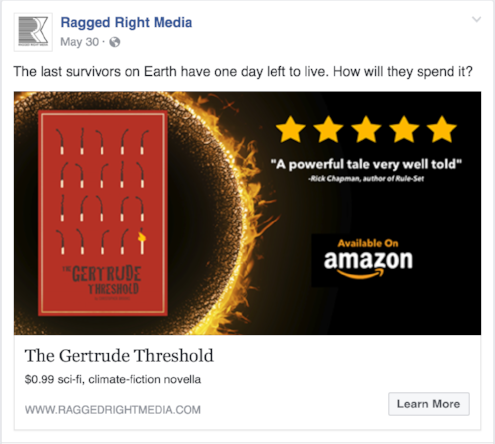Viewport: 495px width, 444px height.
Task: Open The Gertrude Threshold headline link
Action: (119, 356)
